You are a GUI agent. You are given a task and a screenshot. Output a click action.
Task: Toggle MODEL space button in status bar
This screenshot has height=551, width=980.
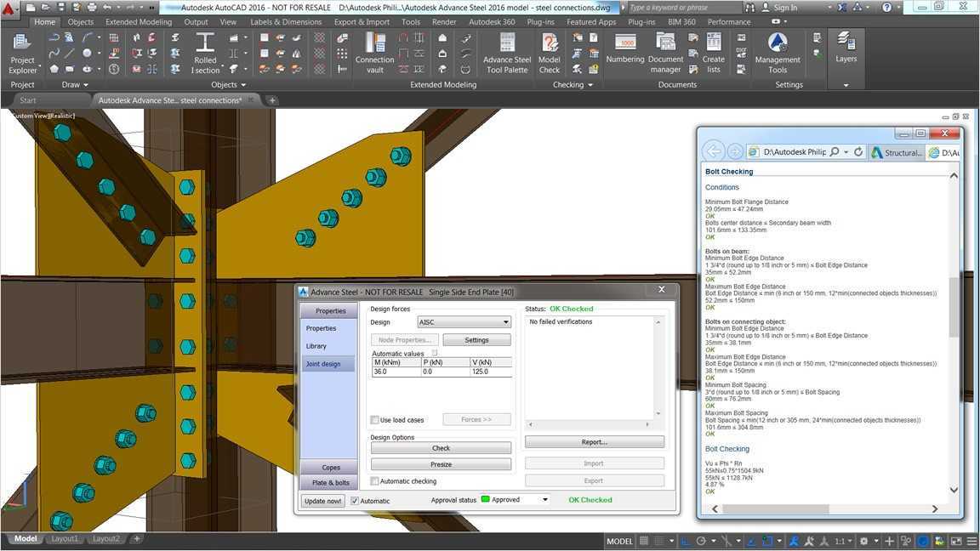[x=619, y=541]
